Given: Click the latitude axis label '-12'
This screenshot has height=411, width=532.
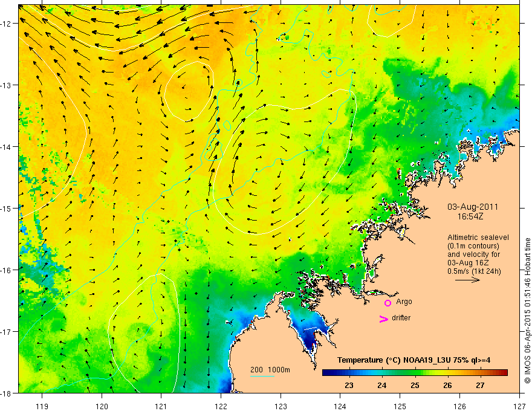Looking at the screenshot, I should tap(7, 24).
